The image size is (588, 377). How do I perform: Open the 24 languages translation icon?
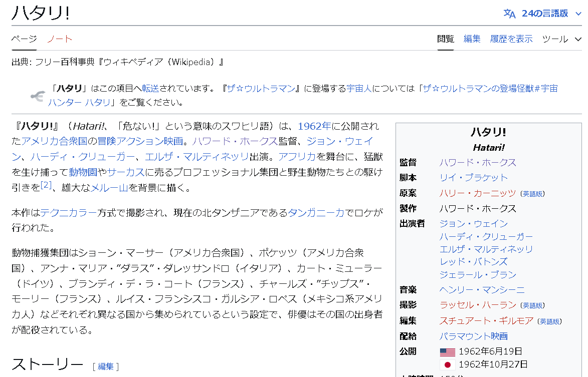click(509, 14)
